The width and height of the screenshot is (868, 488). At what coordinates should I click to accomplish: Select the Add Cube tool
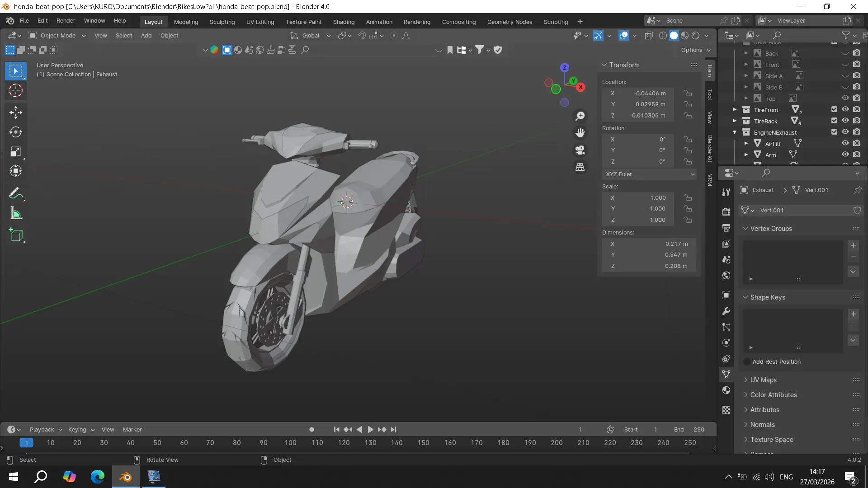pyautogui.click(x=16, y=235)
